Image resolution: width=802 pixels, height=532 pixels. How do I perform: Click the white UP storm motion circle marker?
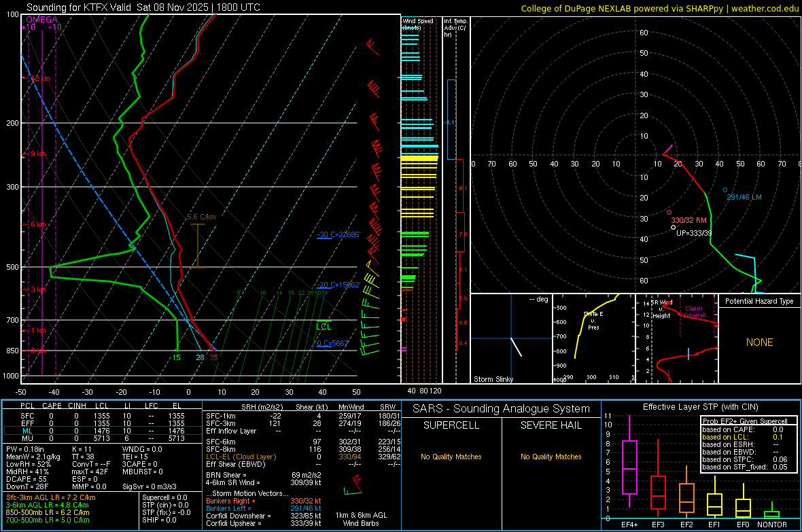click(673, 227)
